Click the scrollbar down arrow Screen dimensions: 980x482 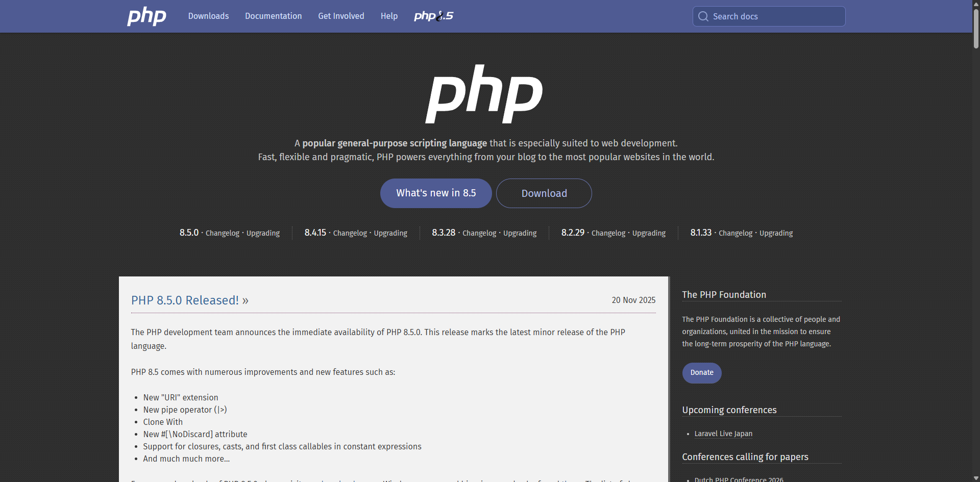tap(976, 478)
